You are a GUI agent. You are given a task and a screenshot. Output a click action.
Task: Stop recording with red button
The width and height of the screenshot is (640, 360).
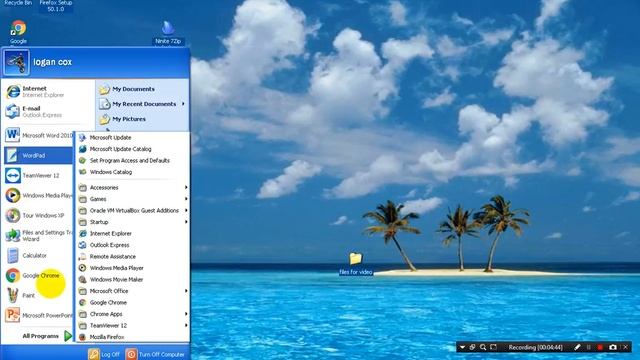coord(600,347)
